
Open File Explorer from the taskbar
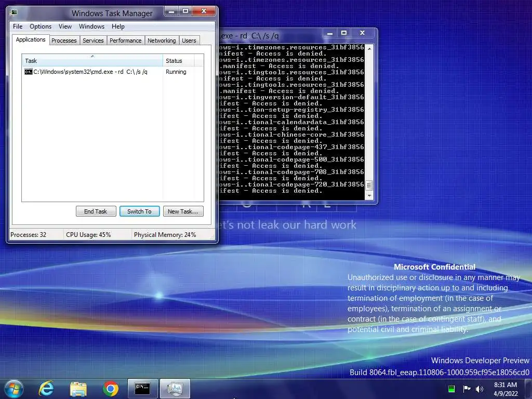pos(78,389)
